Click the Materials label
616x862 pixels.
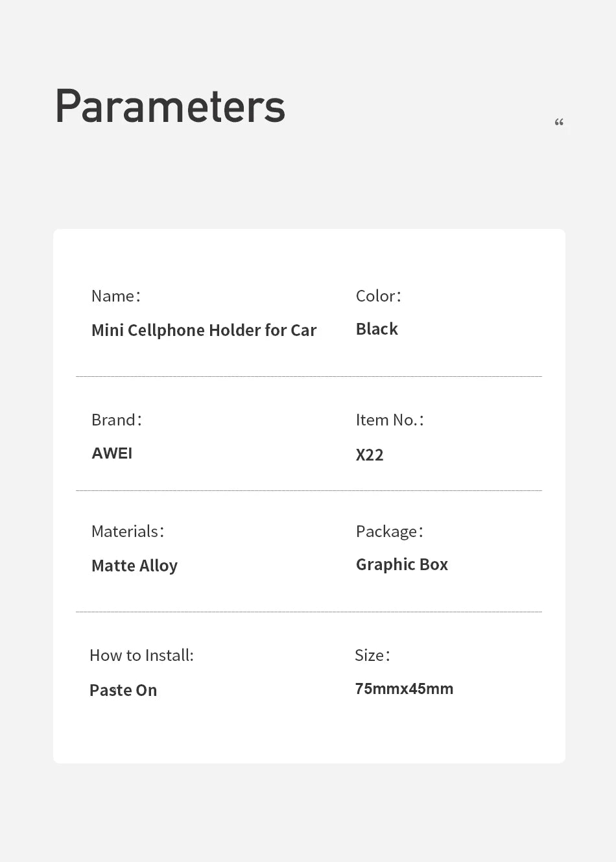[127, 532]
